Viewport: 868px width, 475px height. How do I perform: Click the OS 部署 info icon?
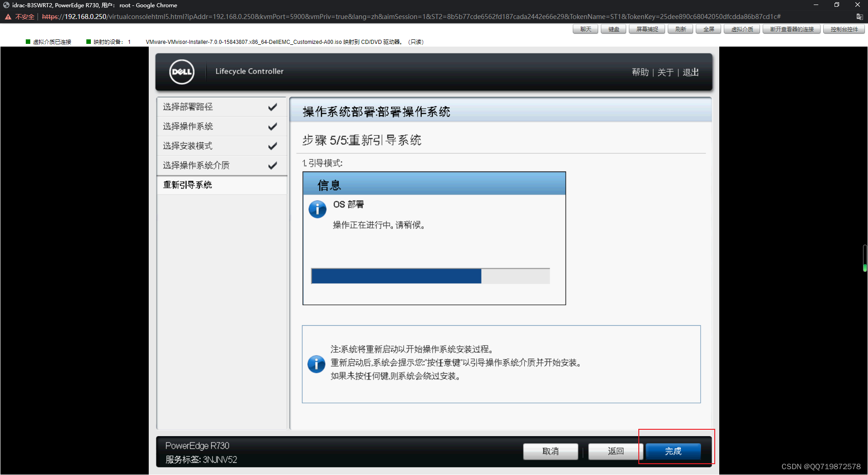pyautogui.click(x=317, y=209)
